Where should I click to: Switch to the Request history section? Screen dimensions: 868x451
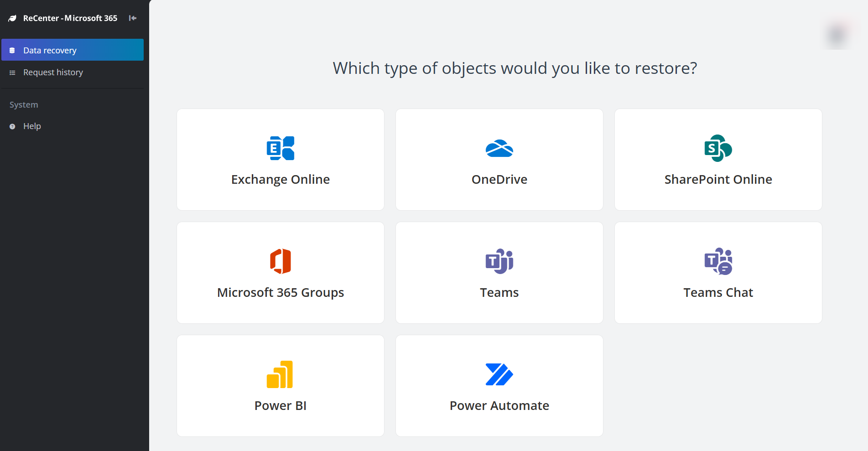53,72
